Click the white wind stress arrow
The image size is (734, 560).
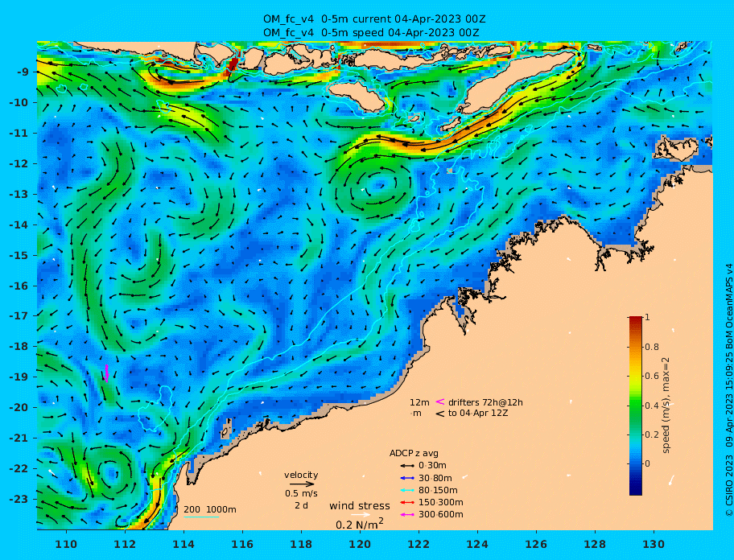click(x=361, y=515)
